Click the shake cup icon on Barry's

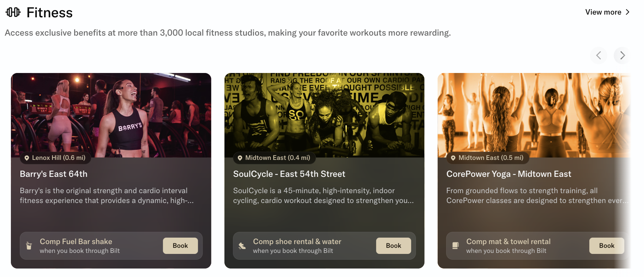tap(29, 246)
